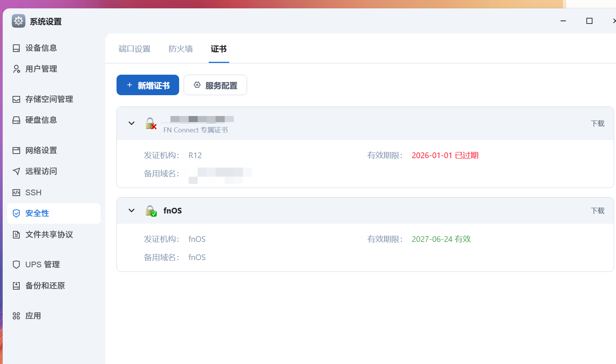Go to Backup and Restore (备份和还原)
Screen dimensions: 616x364
point(45,286)
